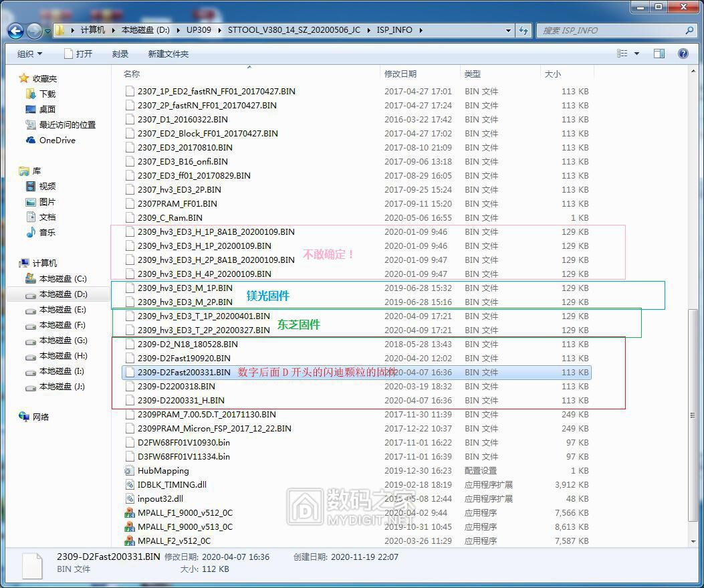Screen dimensions: 704x588
Task: Click the inpout32.dll file icon
Action: click(130, 498)
